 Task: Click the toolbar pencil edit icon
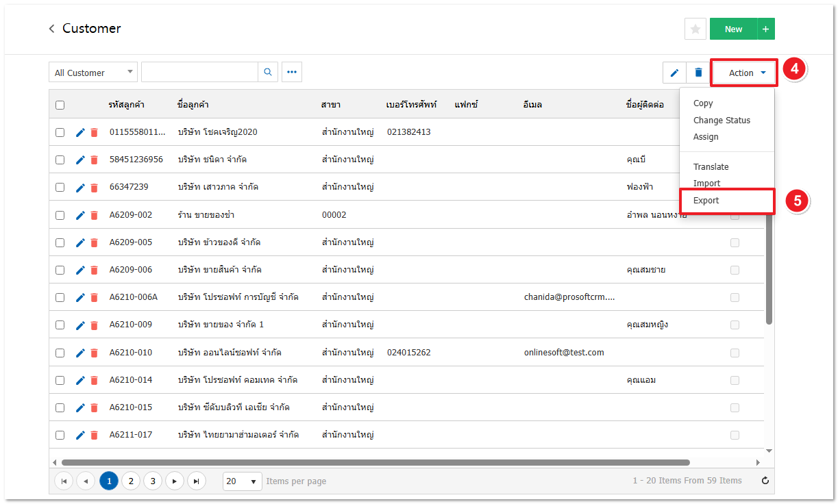pyautogui.click(x=674, y=73)
